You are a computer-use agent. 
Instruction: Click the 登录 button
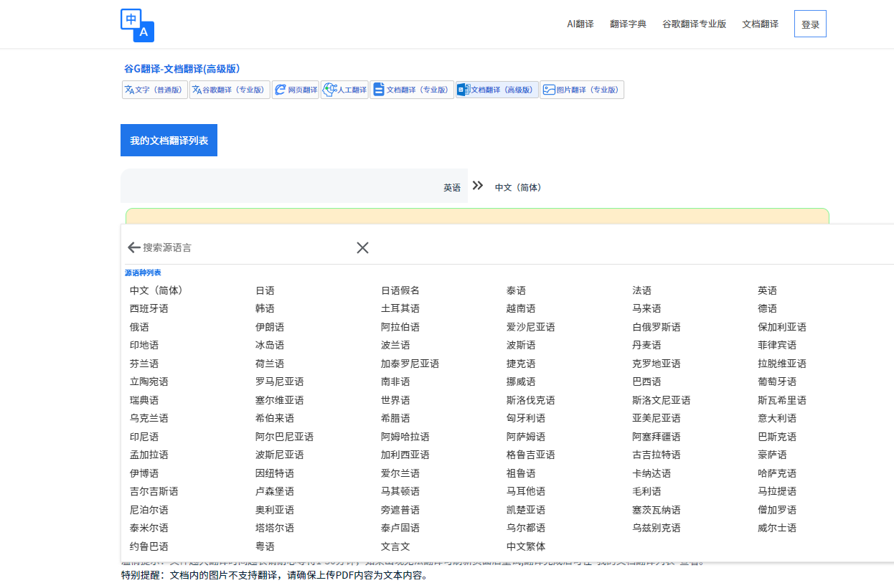810,24
